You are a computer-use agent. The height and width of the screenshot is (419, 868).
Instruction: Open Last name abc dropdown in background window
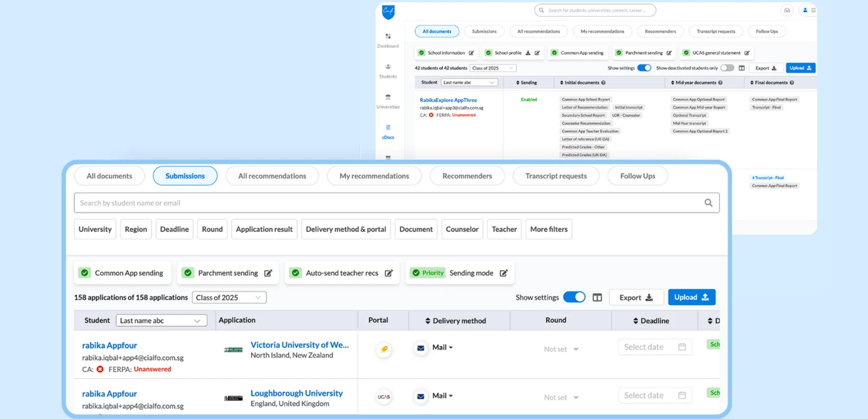[469, 82]
